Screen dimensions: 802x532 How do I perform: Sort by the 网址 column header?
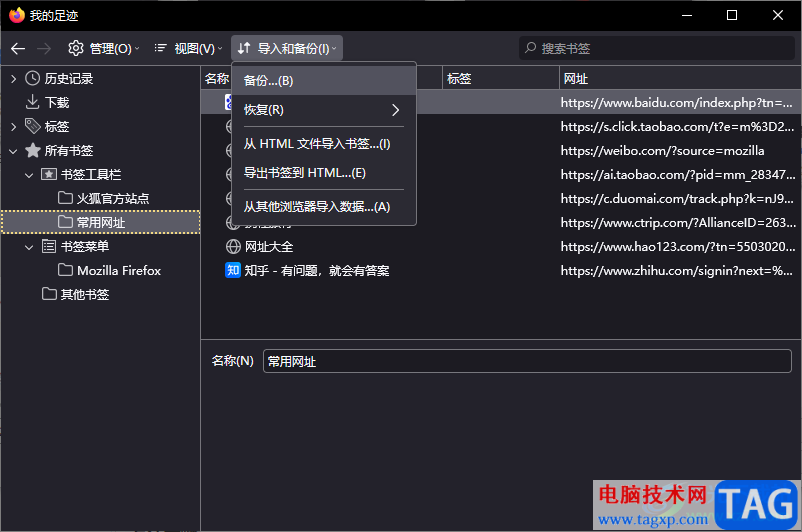click(x=680, y=78)
